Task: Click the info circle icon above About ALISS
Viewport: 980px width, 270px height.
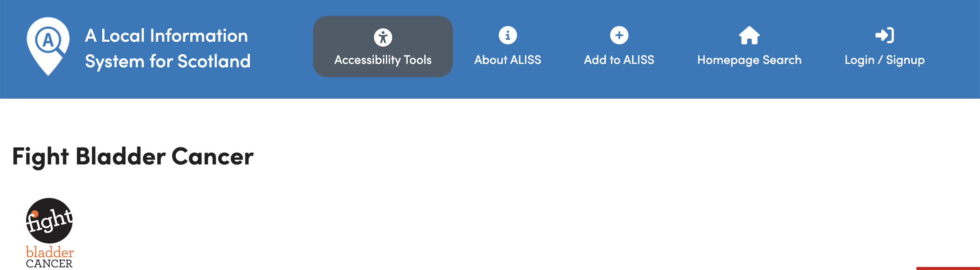Action: tap(508, 36)
